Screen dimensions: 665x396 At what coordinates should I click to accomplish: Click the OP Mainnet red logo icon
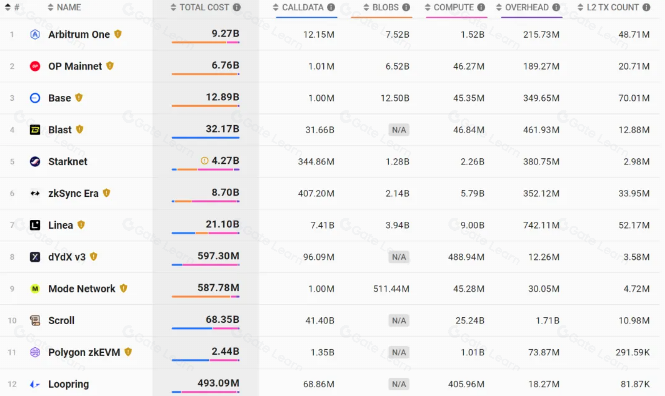coord(35,66)
